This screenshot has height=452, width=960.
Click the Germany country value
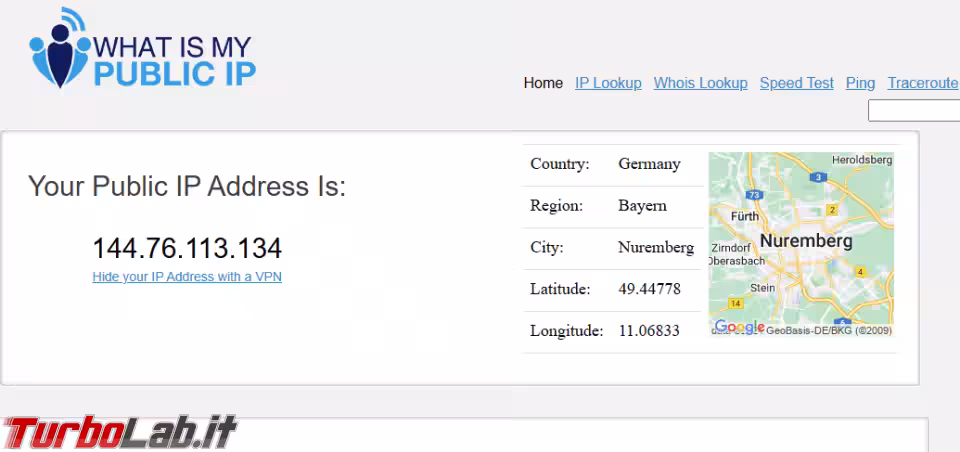[649, 164]
